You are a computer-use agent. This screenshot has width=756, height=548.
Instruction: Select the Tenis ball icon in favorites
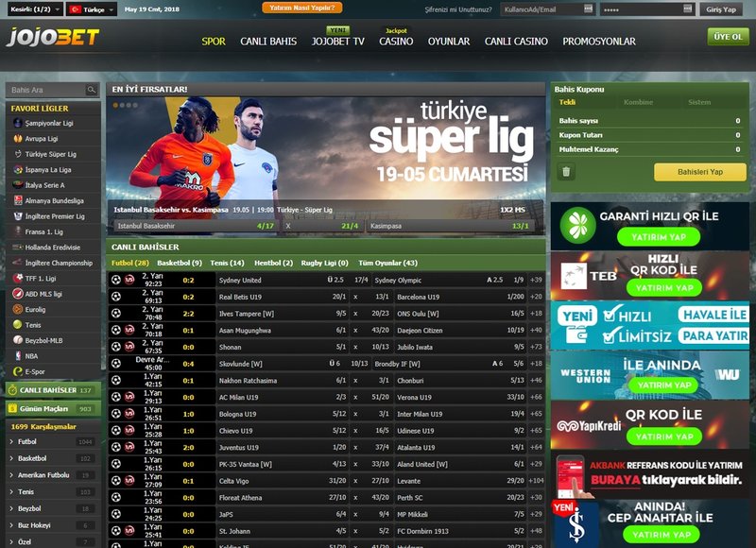point(15,324)
